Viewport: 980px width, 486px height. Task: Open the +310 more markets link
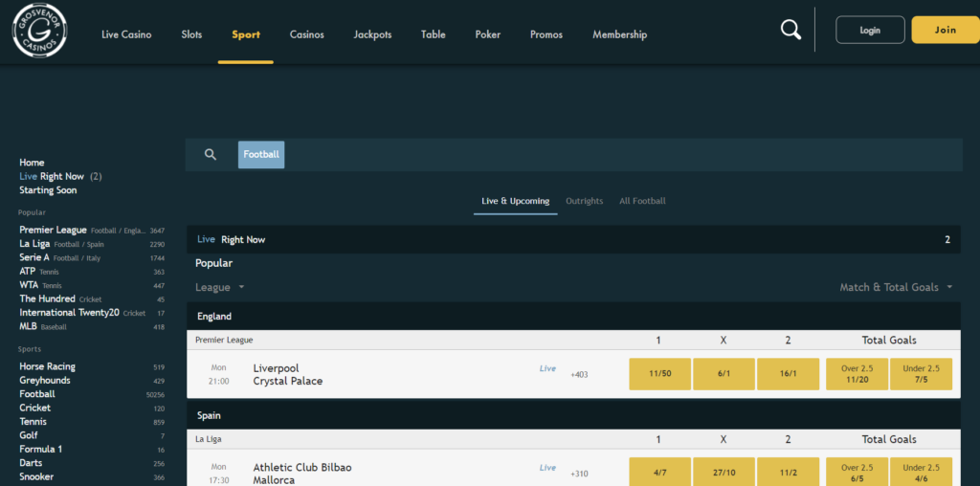pos(579,475)
